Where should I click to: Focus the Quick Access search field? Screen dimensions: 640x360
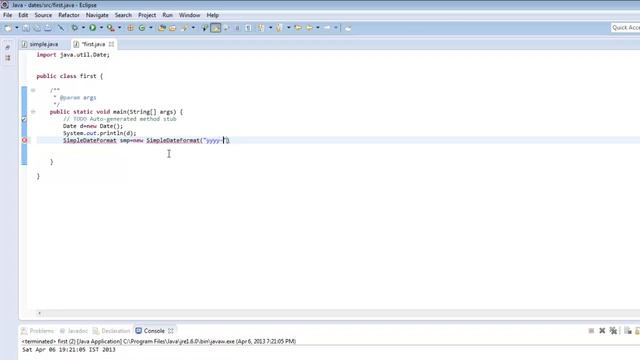(625, 27)
